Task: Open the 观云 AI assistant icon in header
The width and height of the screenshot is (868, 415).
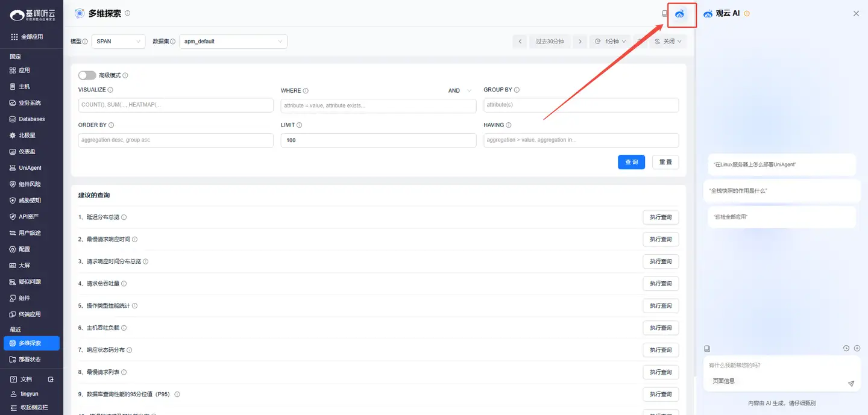Action: click(x=680, y=14)
